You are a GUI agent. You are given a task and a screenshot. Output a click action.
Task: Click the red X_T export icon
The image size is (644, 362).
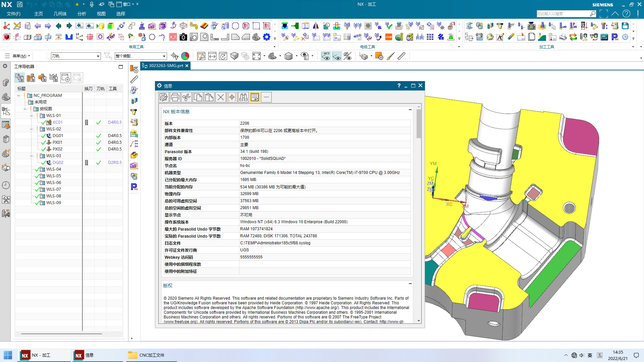pyautogui.click(x=173, y=37)
